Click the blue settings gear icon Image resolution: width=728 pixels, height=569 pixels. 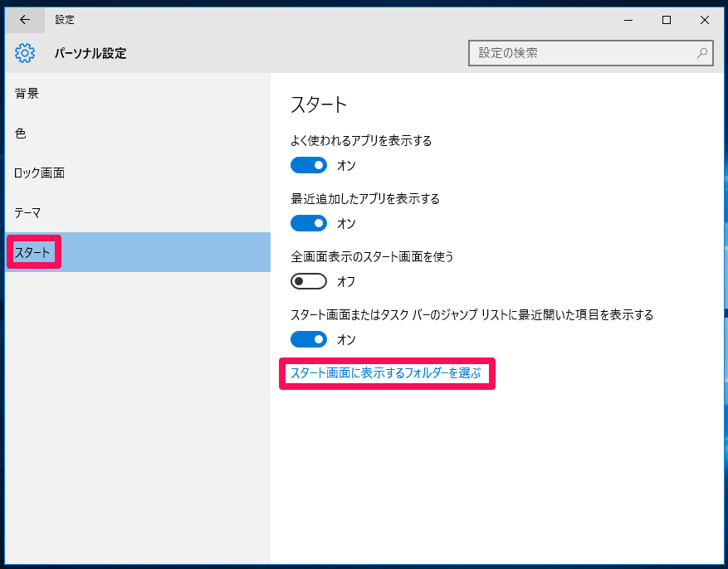25,52
